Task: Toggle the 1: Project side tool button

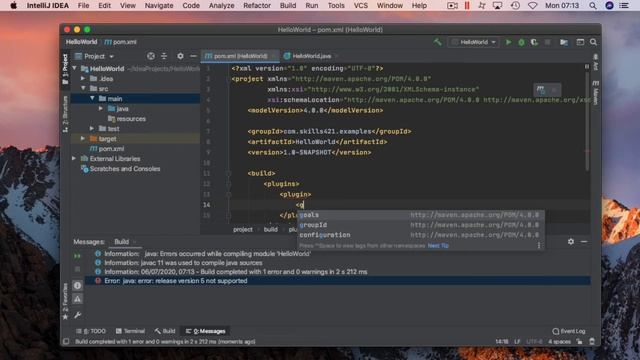Action: tap(65, 69)
